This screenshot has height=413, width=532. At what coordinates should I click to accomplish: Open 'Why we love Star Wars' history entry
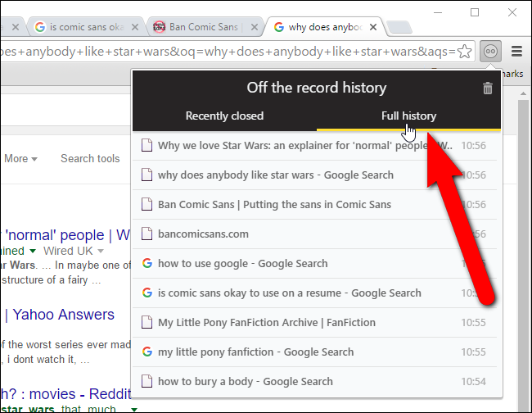pyautogui.click(x=314, y=146)
